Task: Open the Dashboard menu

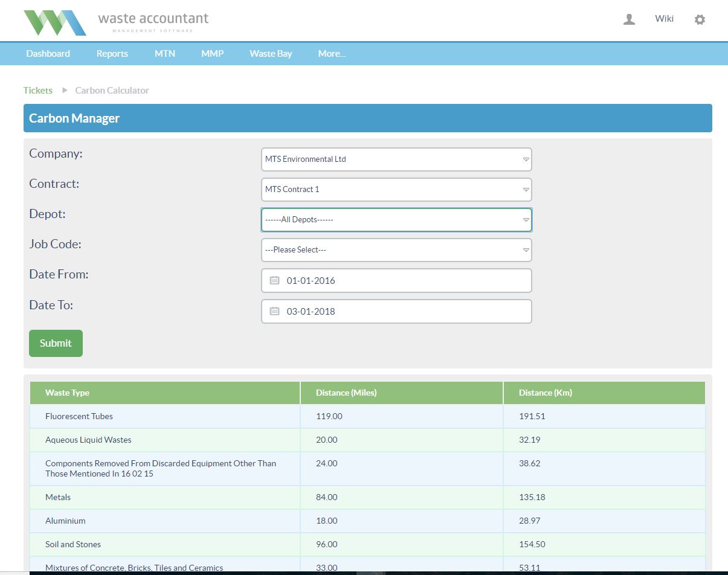Action: point(48,54)
